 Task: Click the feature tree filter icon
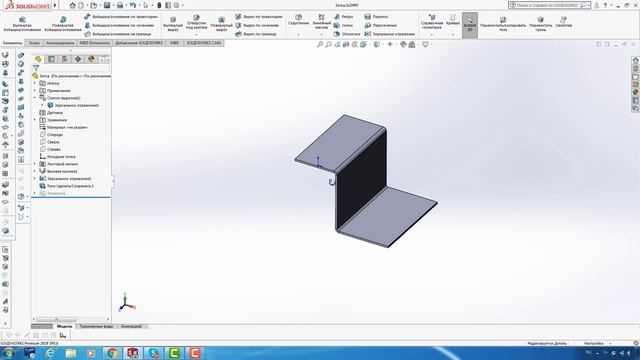click(x=36, y=68)
